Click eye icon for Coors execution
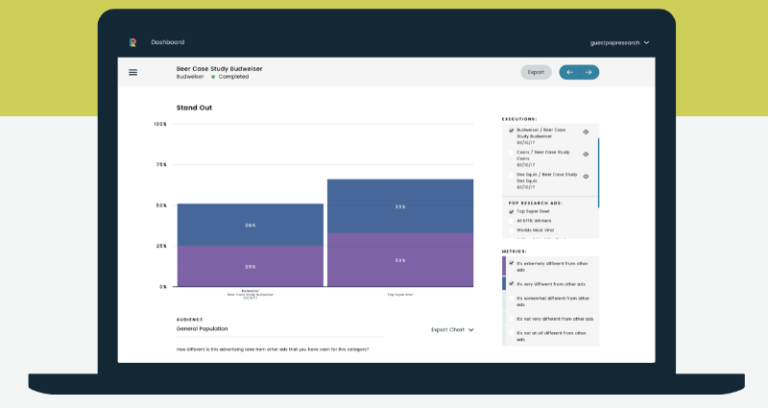Viewport: 768px width, 408px height. click(x=586, y=154)
